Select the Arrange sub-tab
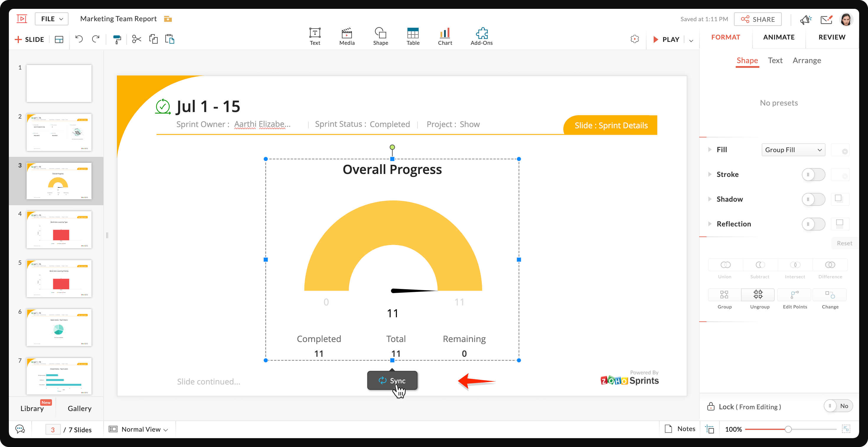Viewport: 868px width, 447px height. pyautogui.click(x=806, y=60)
